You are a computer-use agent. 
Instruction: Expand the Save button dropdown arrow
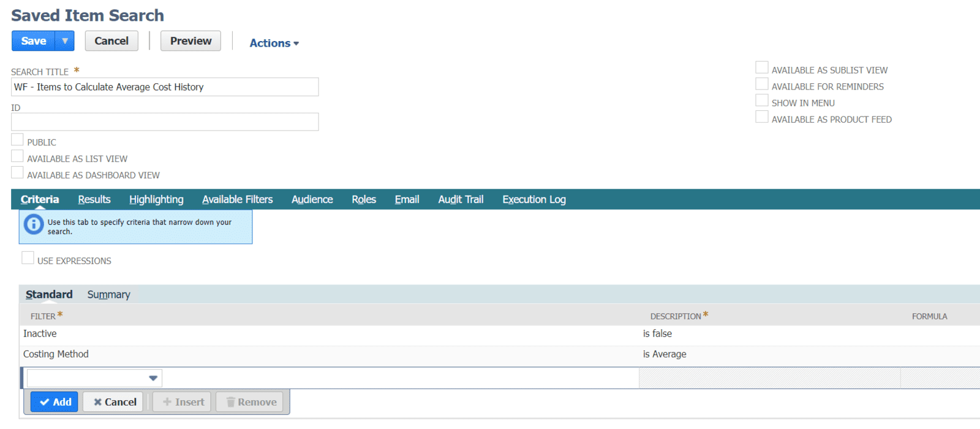(65, 41)
